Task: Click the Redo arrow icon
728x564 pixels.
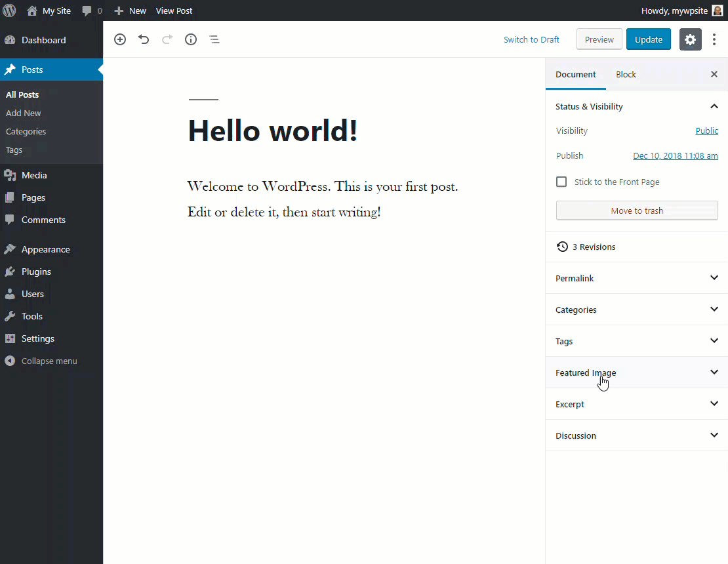Action: pos(167,39)
